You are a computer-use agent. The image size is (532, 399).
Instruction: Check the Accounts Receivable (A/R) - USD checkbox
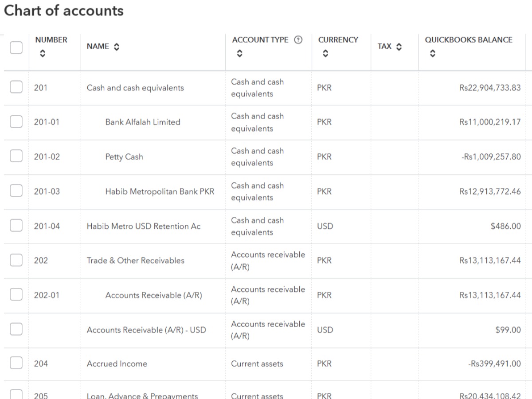(x=16, y=329)
